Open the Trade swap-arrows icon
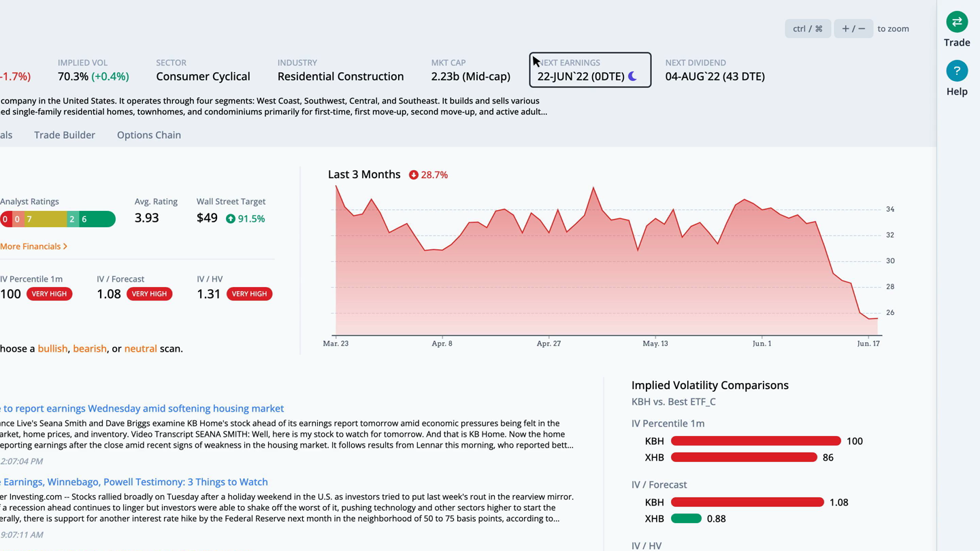Image resolution: width=980 pixels, height=551 pixels. click(957, 22)
